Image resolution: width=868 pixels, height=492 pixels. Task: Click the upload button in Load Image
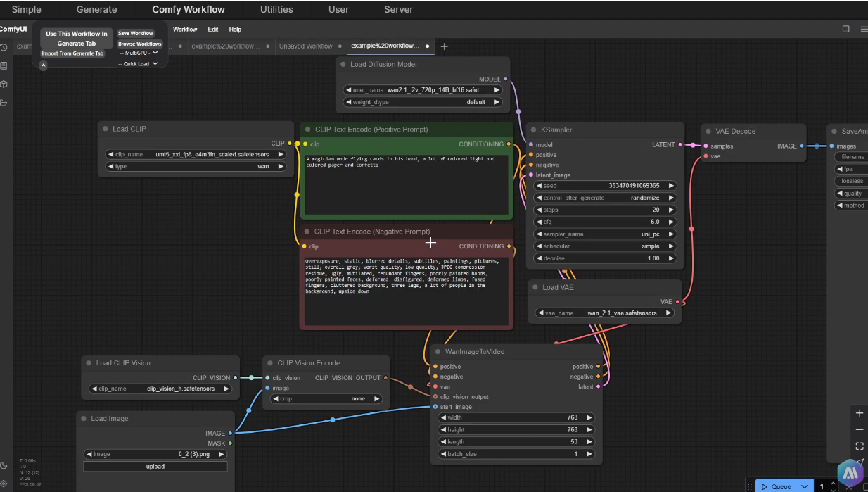(155, 467)
